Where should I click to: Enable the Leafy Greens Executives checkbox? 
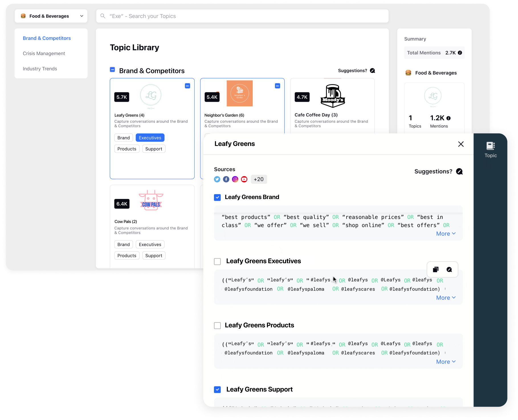[x=217, y=261]
